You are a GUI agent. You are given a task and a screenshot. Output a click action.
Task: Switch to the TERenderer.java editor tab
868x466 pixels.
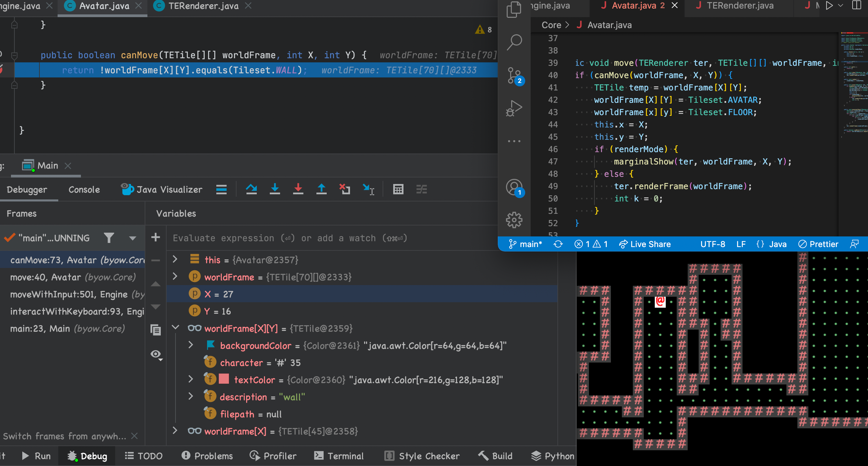[203, 6]
